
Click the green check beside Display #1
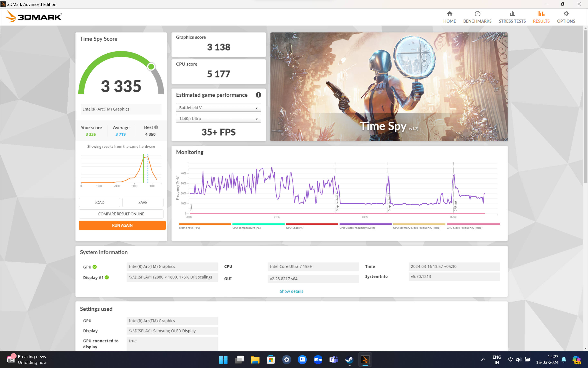[107, 277]
